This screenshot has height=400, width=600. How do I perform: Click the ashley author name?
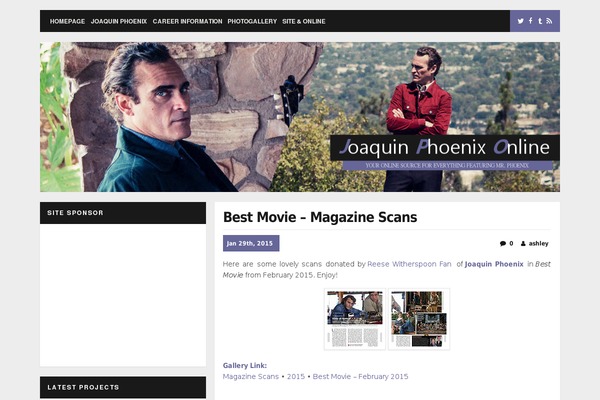(x=538, y=243)
